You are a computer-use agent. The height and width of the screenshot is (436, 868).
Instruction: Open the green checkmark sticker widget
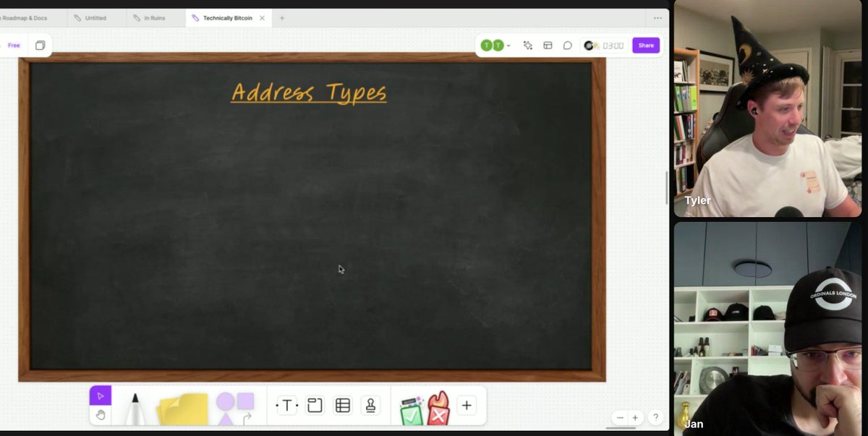tap(412, 410)
